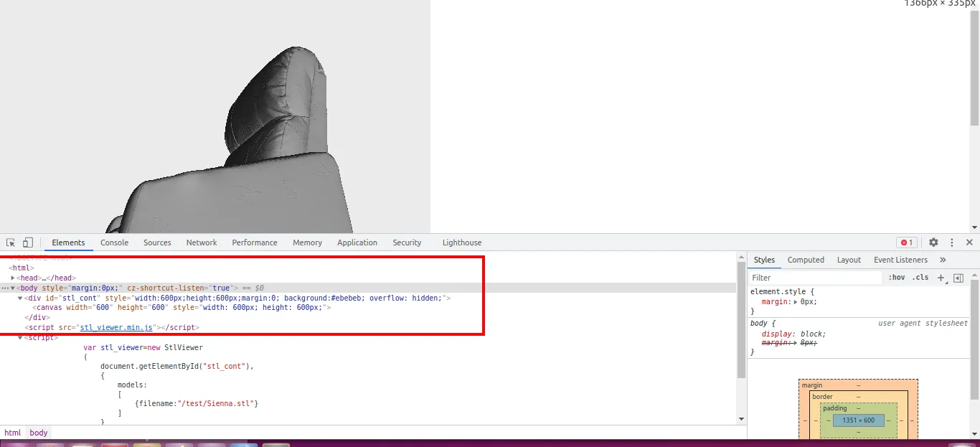Expand the head element node

(x=13, y=278)
